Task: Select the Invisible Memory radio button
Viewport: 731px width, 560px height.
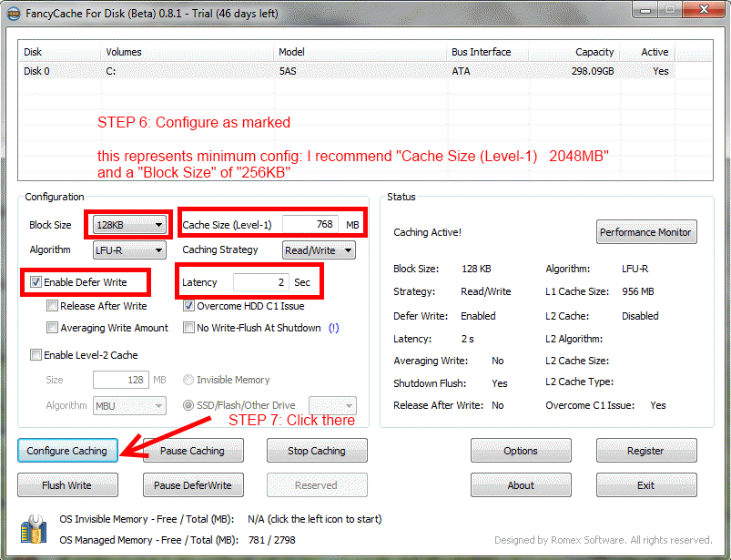Action: (188, 380)
